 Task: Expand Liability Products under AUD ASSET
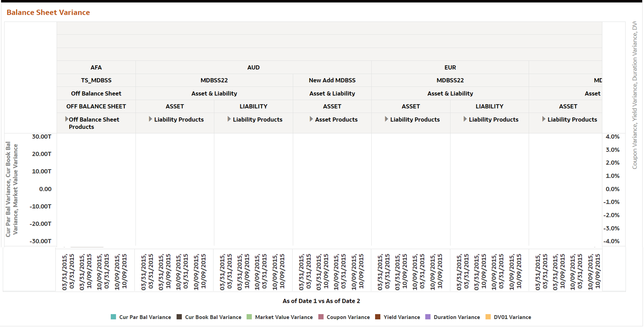click(x=150, y=119)
